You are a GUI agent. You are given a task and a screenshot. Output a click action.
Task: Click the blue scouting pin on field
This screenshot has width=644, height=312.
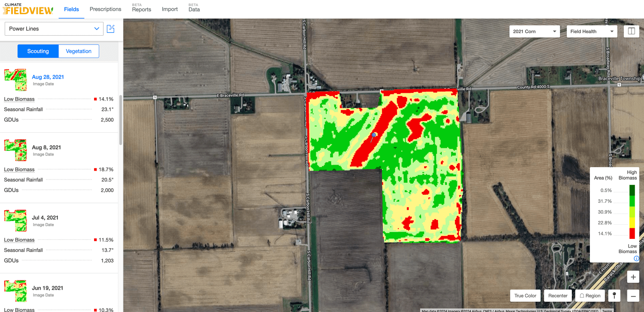click(374, 135)
